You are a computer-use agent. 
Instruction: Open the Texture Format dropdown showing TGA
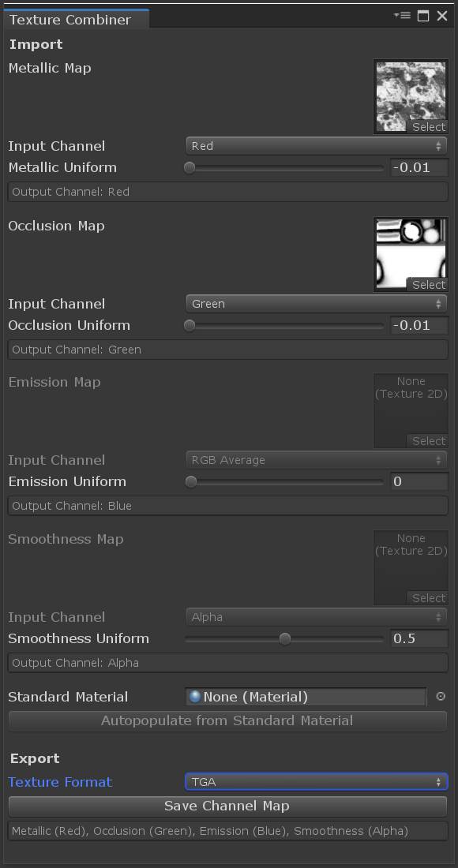point(316,781)
